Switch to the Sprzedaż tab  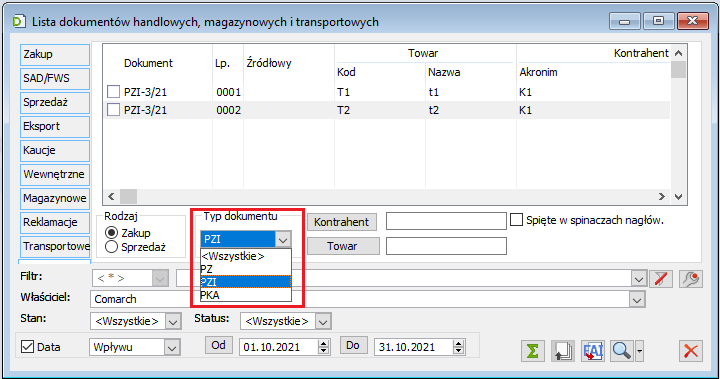pyautogui.click(x=55, y=102)
